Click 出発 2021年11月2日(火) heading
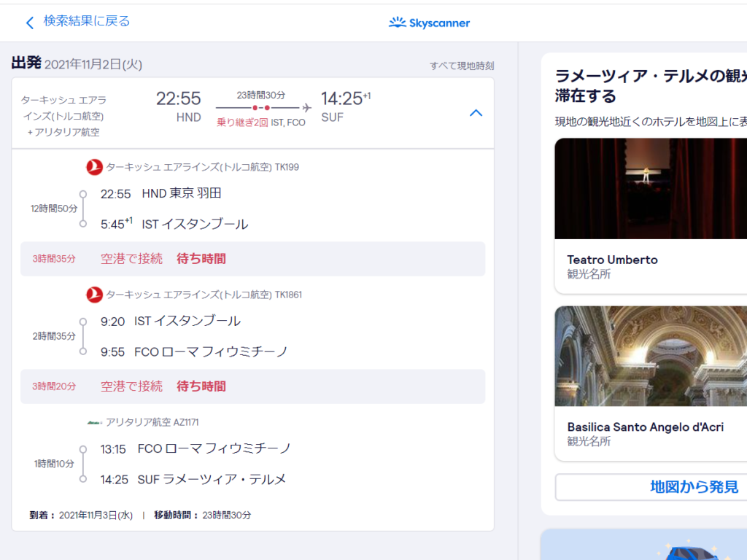The height and width of the screenshot is (560, 747). (77, 63)
